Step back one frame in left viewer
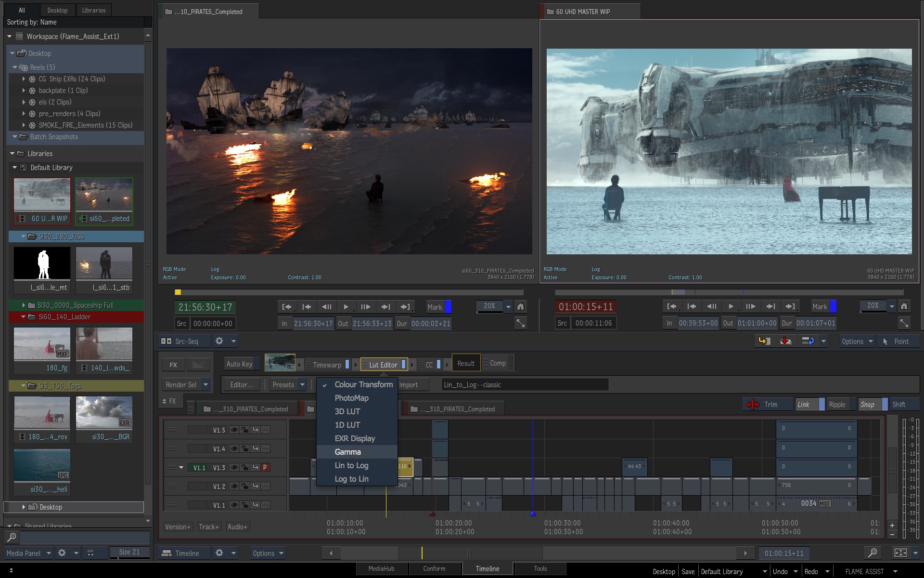This screenshot has width=924, height=578. 326,307
